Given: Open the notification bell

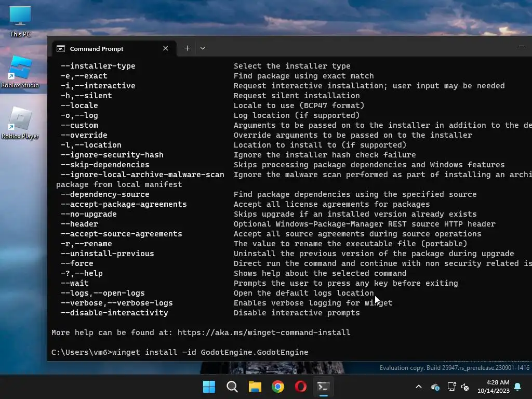Looking at the screenshot, I should 518,387.
